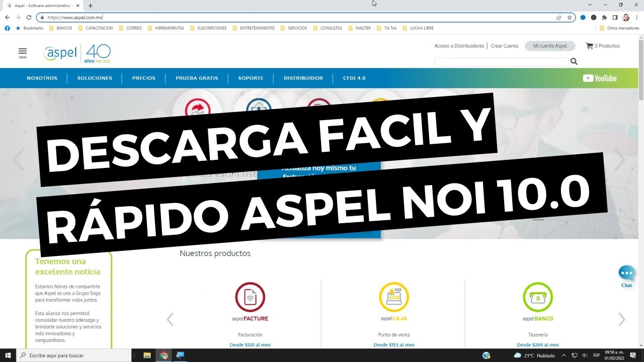This screenshot has width=644, height=362.
Task: Open the CFDI 4.0 menu item
Action: coord(354,78)
